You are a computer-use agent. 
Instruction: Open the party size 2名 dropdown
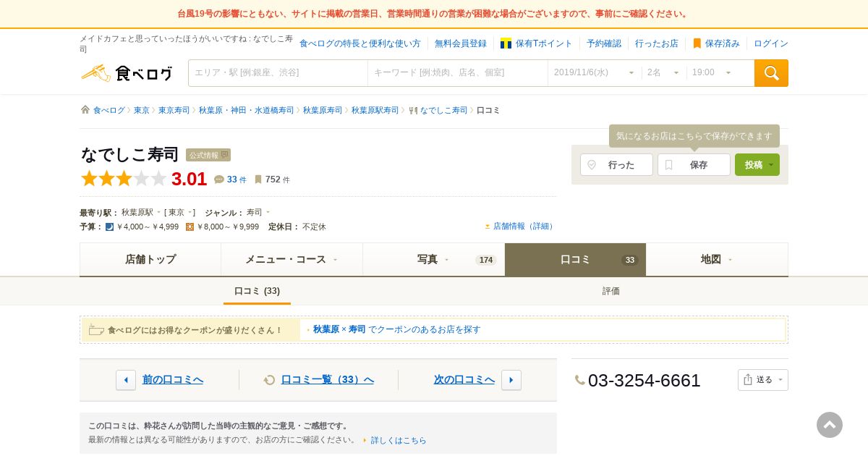(x=663, y=72)
